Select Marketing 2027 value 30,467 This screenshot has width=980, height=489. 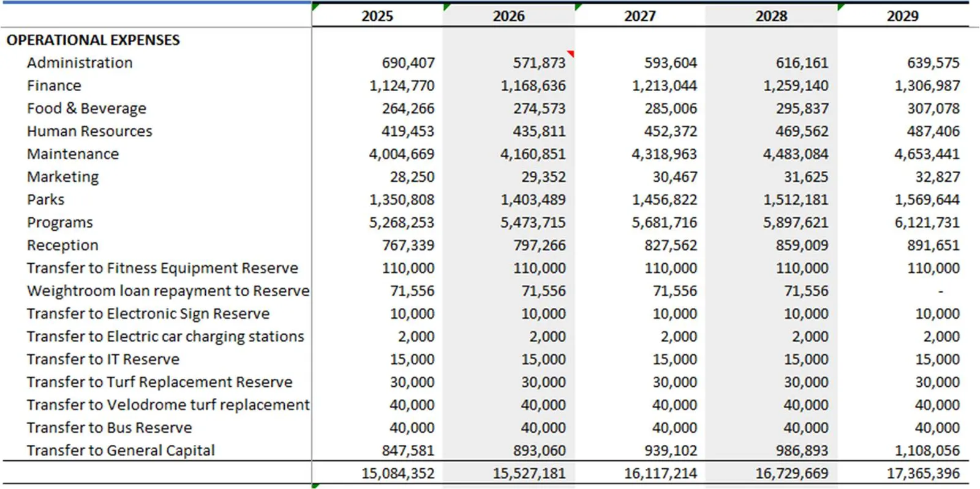click(x=674, y=177)
